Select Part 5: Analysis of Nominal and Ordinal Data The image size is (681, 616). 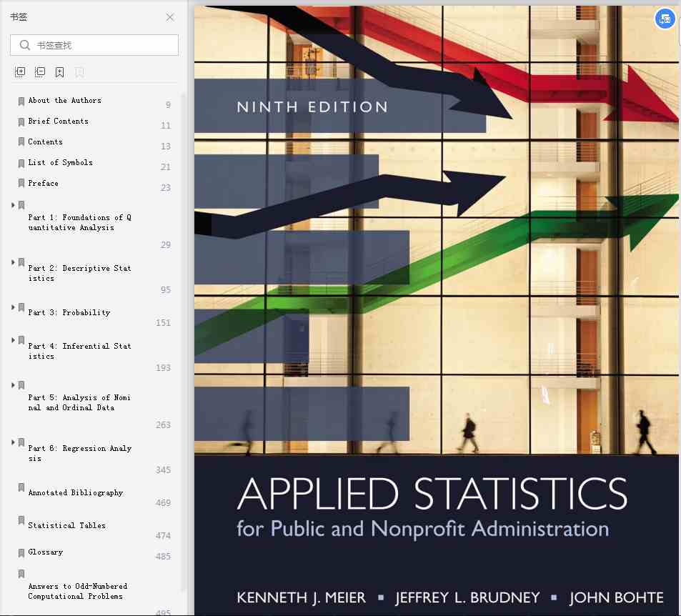(x=80, y=403)
